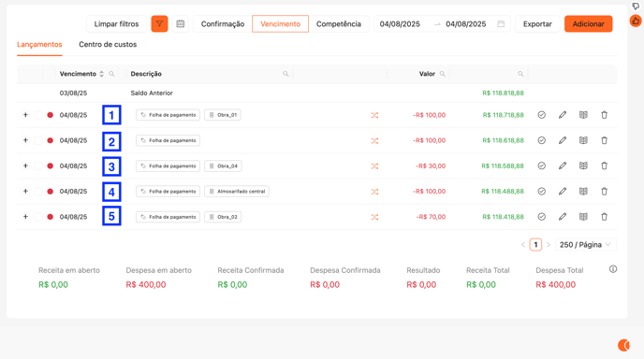
Task: Sort by the Vencimento column arrows
Action: coord(101,74)
